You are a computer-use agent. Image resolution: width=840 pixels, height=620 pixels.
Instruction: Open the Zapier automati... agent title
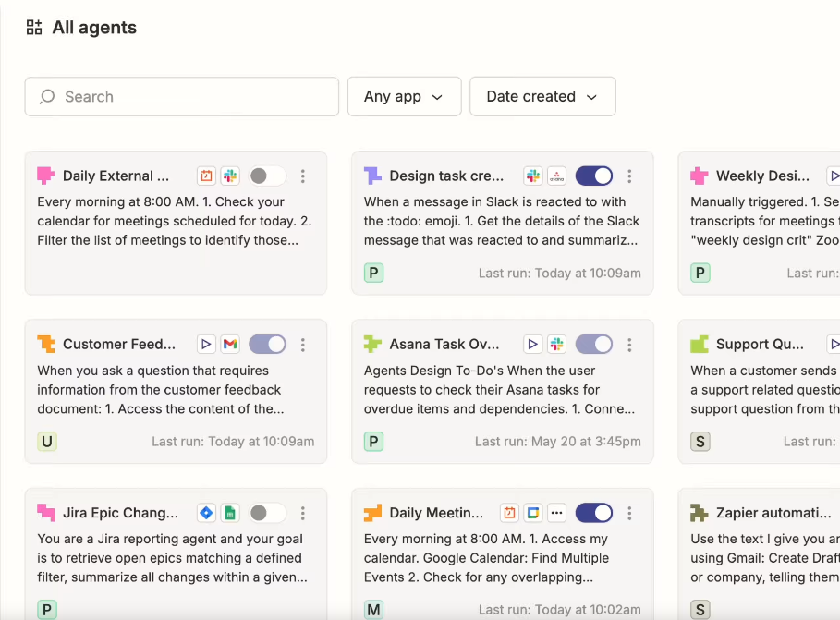coord(773,513)
